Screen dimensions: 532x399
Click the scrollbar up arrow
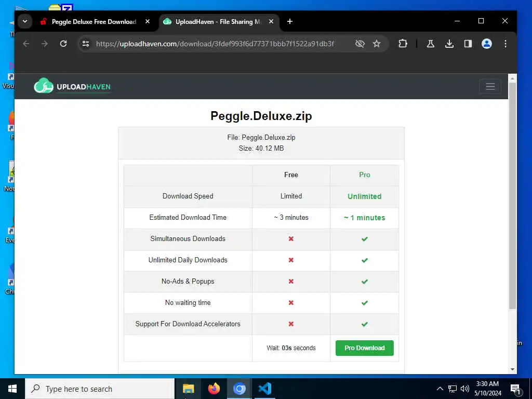[512, 78]
